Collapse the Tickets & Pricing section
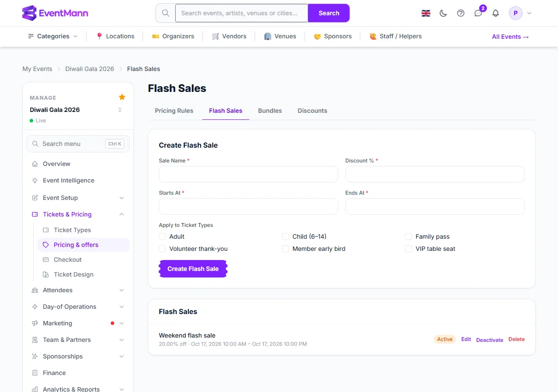The height and width of the screenshot is (392, 558). (x=122, y=214)
